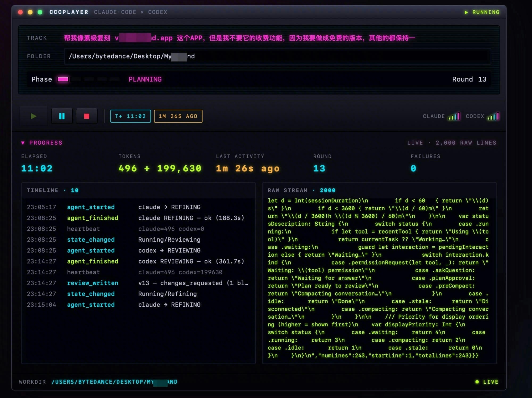Collapse the PROGRESS section disclosure triangle
Image resolution: width=532 pixels, height=398 pixels.
coord(23,143)
